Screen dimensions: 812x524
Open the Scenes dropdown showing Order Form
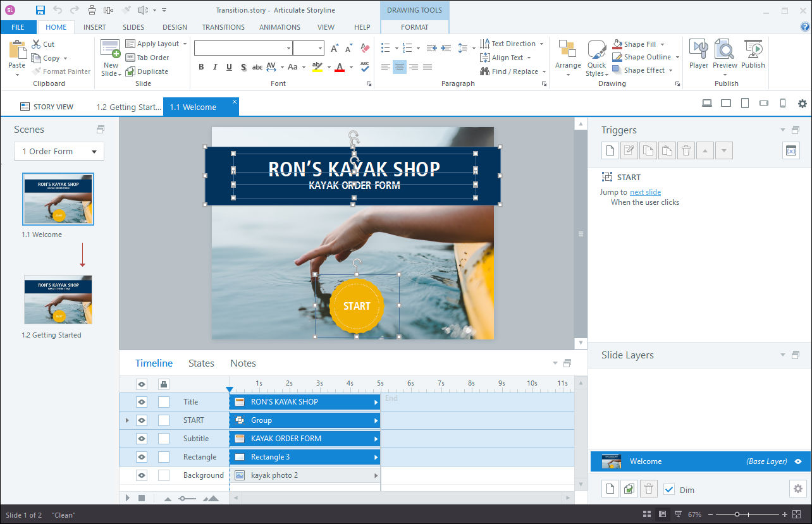coord(59,151)
